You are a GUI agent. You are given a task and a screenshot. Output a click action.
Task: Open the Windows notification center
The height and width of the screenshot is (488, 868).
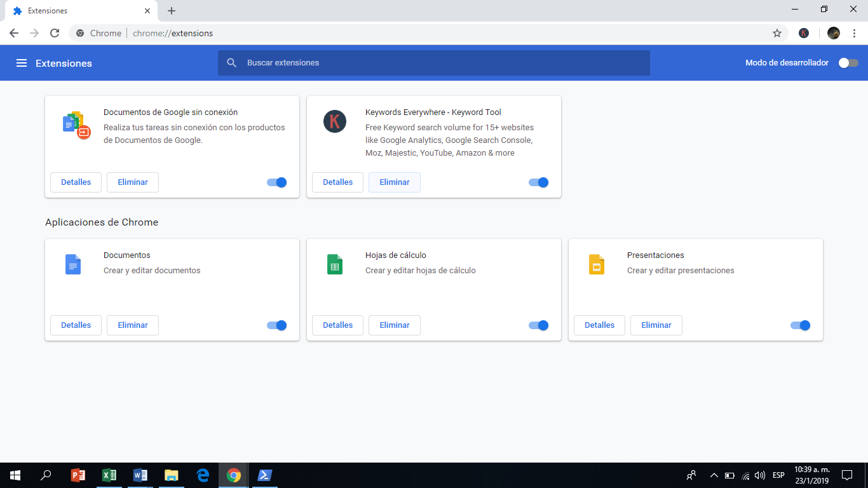(x=847, y=475)
